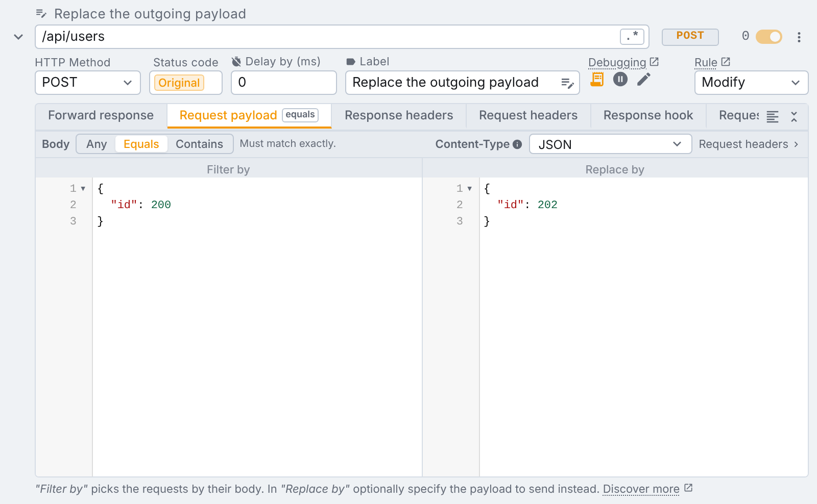Click the "id" key in Filter by editor

tap(124, 205)
